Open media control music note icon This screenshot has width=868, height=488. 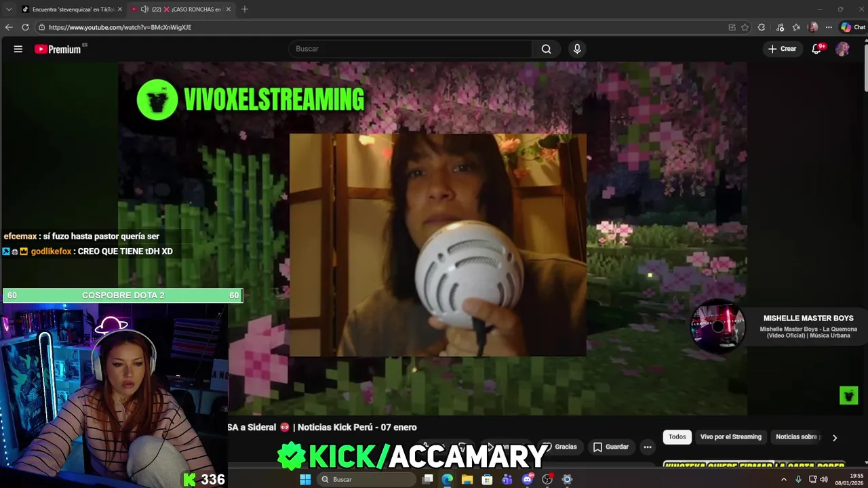(x=781, y=27)
